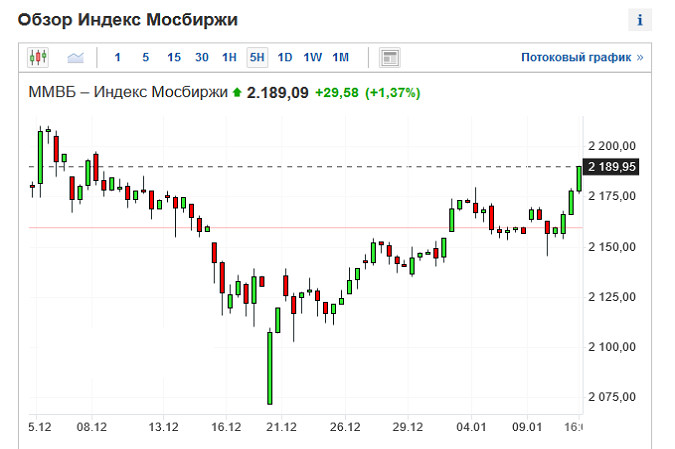Select the 5H interval

(257, 57)
